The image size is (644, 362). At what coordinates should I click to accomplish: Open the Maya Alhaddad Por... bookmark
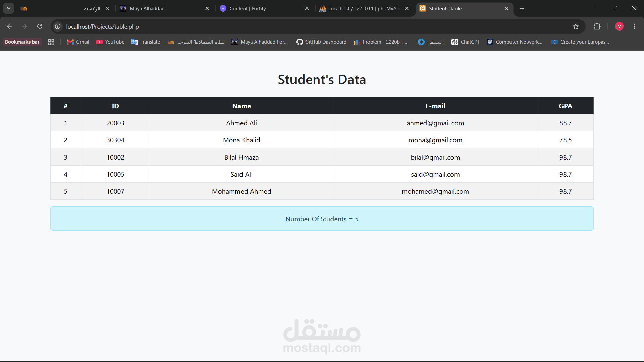coord(260,42)
